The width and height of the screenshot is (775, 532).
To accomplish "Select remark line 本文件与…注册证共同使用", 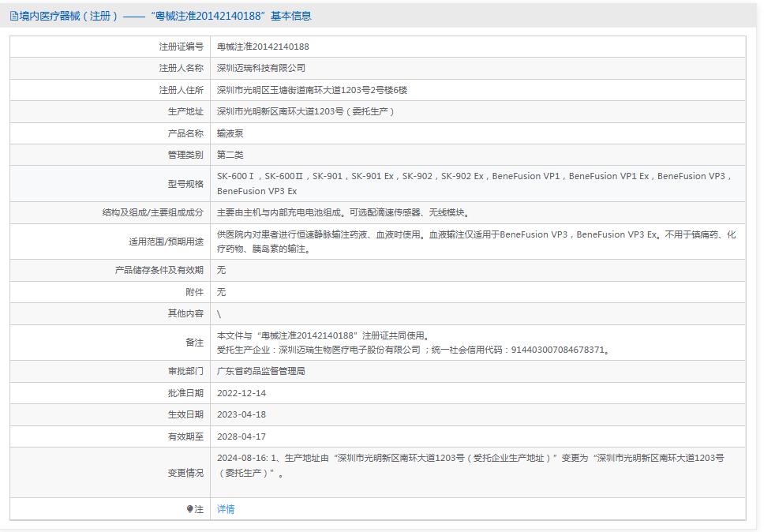I will [x=324, y=335].
